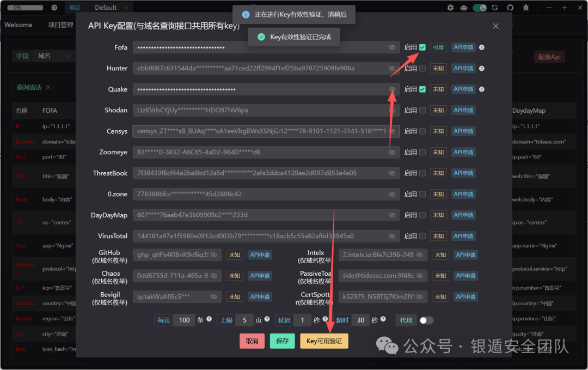Click 保存 save button
Screen dimensions: 588x370
click(x=283, y=341)
